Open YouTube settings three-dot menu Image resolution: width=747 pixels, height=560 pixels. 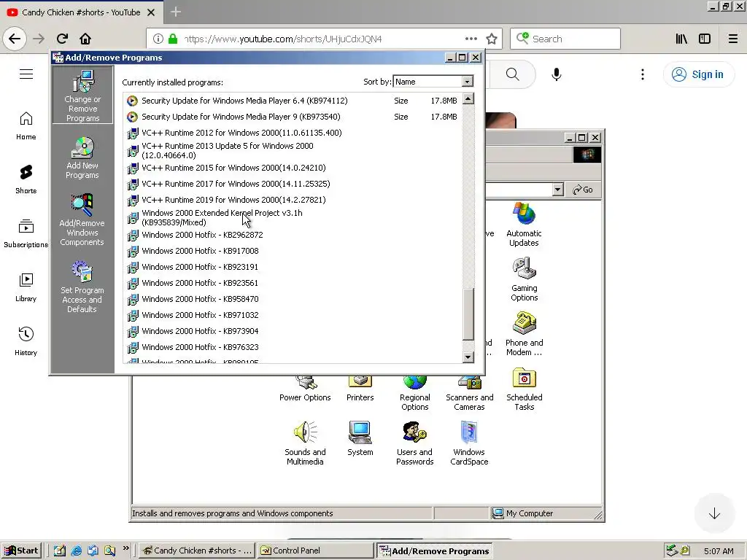(x=643, y=74)
